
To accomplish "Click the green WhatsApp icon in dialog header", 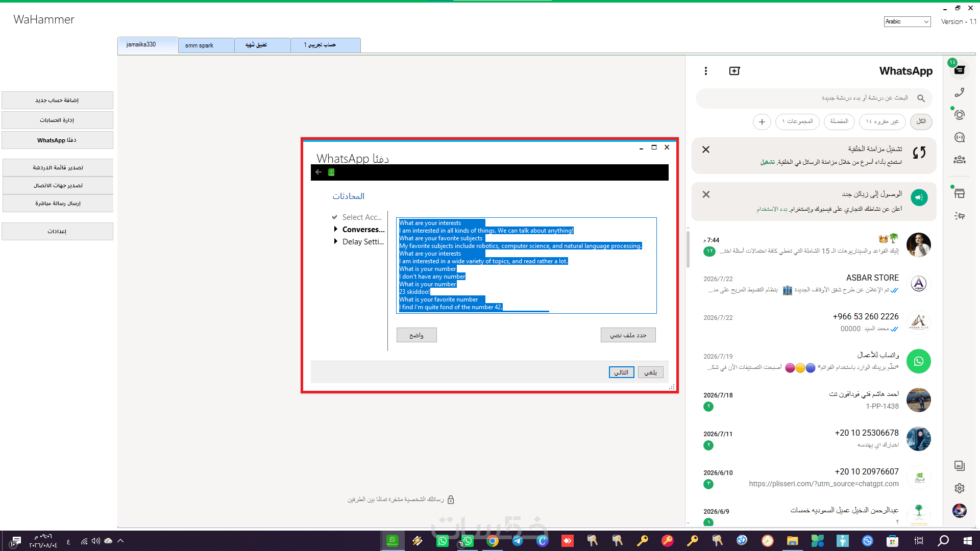I will click(x=331, y=172).
